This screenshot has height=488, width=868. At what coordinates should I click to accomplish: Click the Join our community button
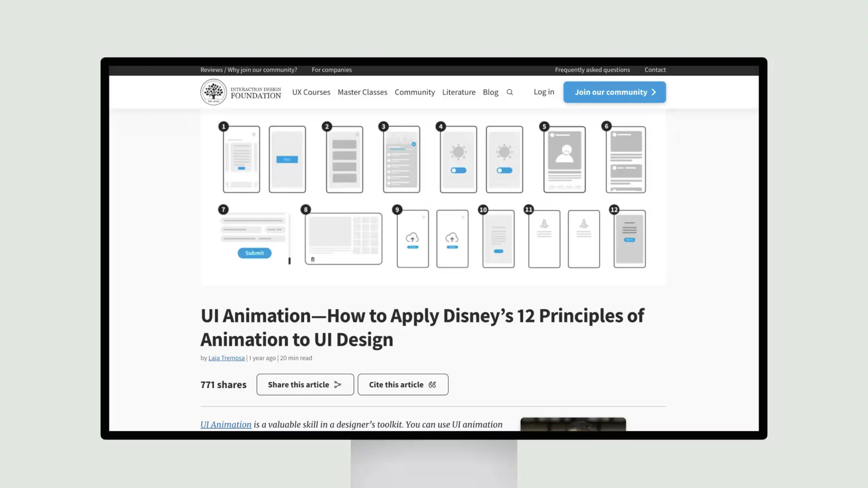(615, 92)
